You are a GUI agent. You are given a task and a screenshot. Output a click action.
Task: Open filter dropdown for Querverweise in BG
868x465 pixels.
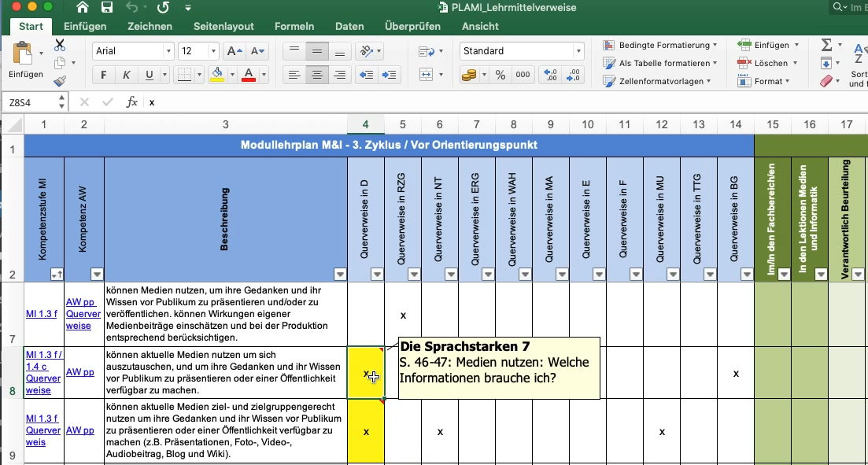click(747, 274)
